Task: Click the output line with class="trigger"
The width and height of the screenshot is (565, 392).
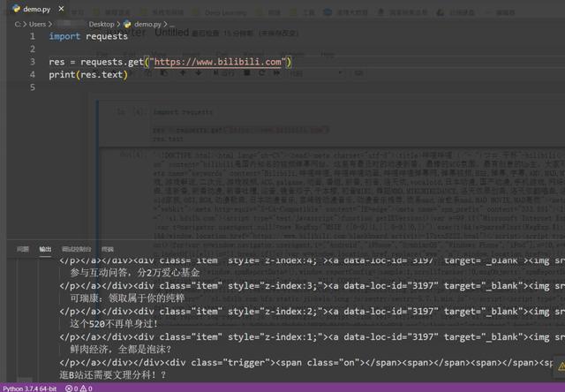Action: coord(306,363)
